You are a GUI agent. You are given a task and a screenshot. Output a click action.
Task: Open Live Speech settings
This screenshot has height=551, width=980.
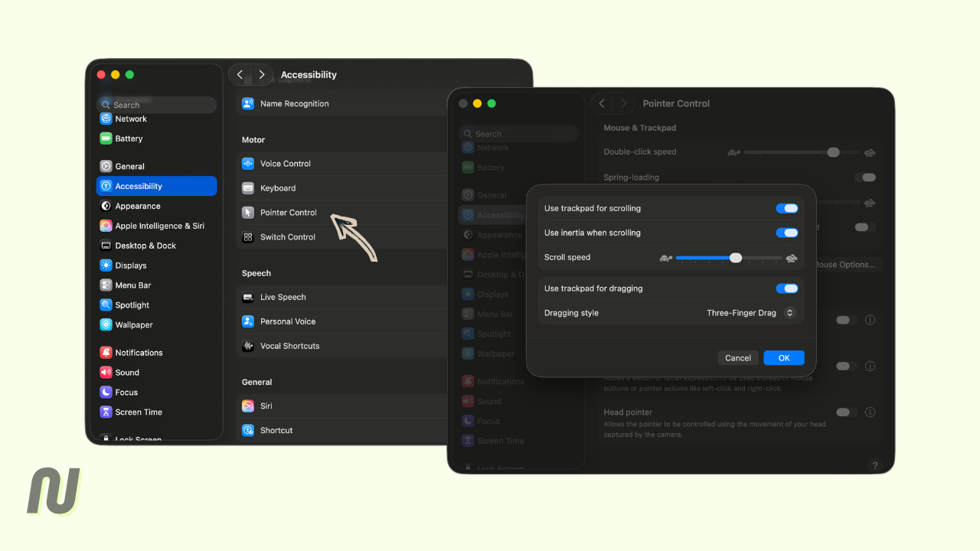282,296
